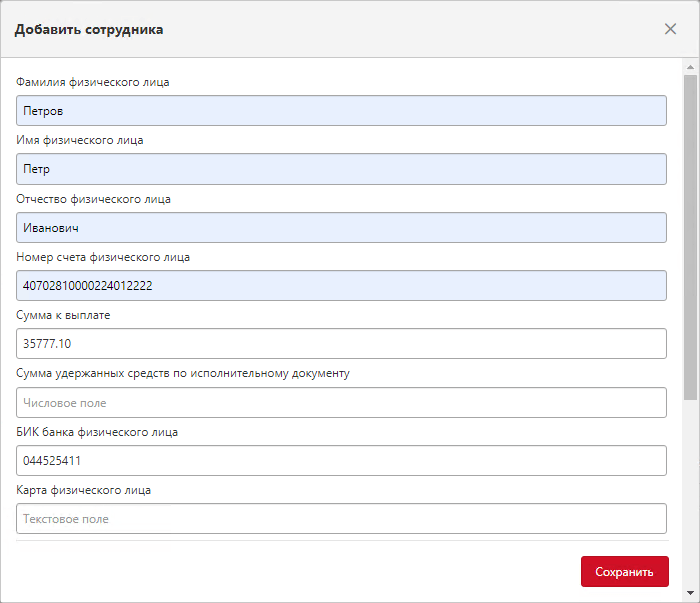This screenshot has height=603, width=700.
Task: Click the БИК банка физического лица label
Action: [x=97, y=432]
